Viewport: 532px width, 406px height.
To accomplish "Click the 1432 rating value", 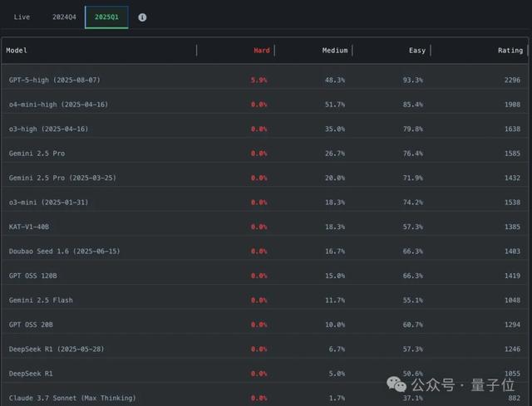I will point(512,178).
